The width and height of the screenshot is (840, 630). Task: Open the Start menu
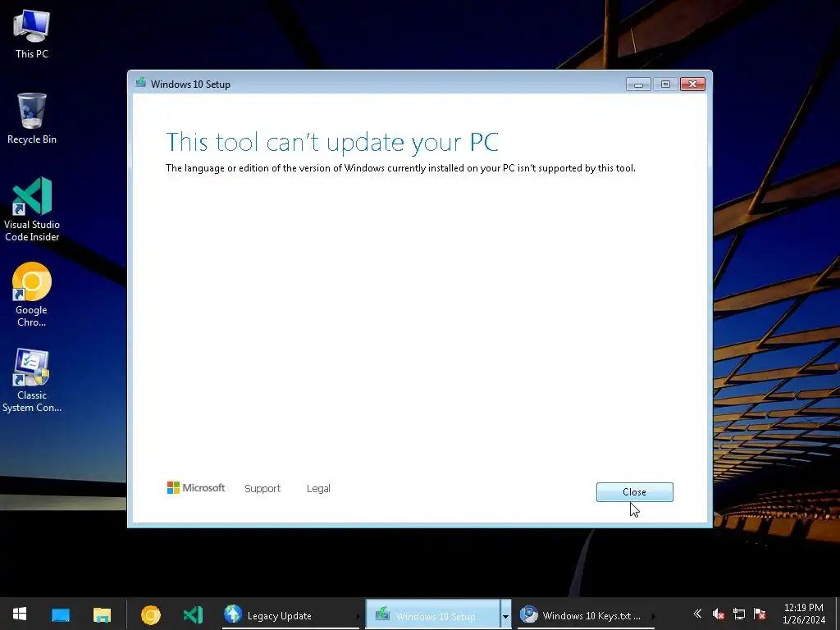[x=20, y=614]
